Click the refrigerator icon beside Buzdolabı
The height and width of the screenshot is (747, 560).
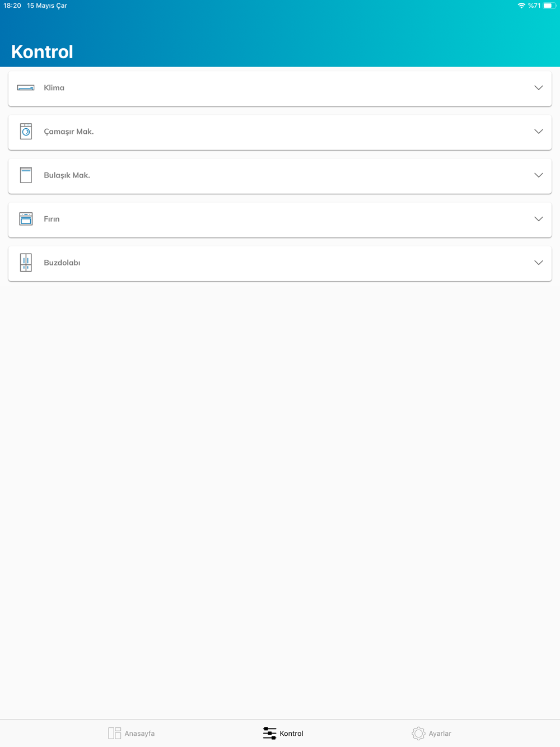pos(26,263)
